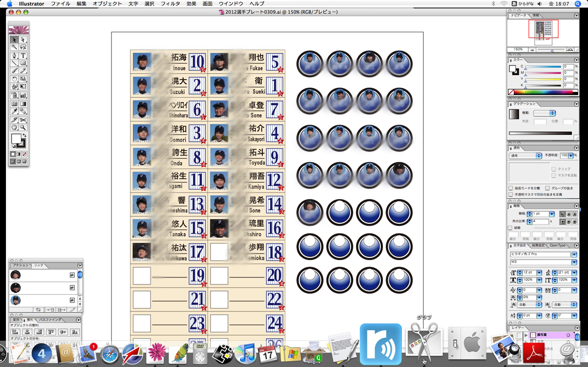
Task: Toggle 不透明マスクで形状の抜きを定義 checkbox
Action: (x=511, y=194)
